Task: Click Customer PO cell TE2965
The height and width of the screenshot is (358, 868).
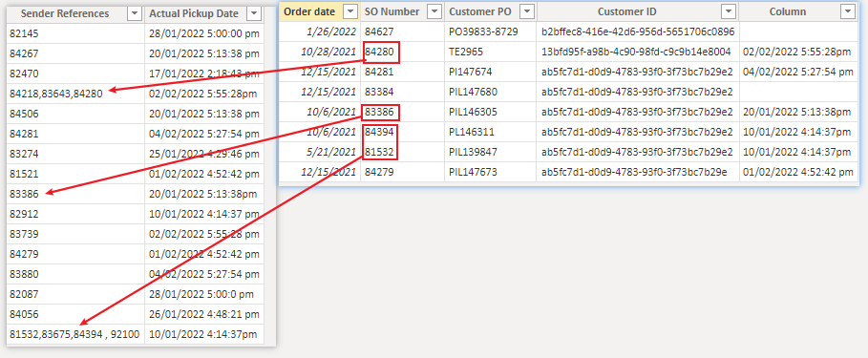Action: click(491, 52)
